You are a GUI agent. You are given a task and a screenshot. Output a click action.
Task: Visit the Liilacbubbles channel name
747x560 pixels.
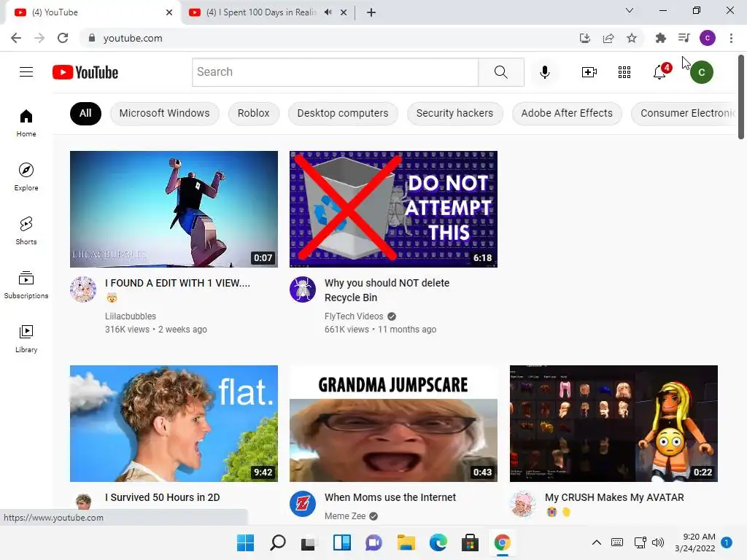(x=131, y=316)
